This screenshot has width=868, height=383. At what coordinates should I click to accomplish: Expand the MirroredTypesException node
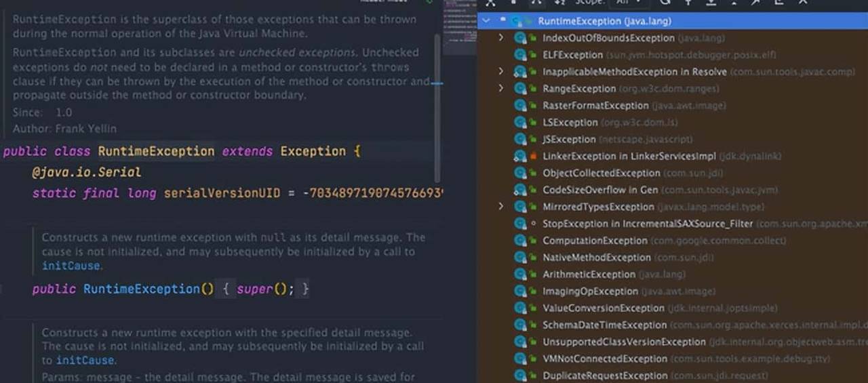pyautogui.click(x=501, y=207)
